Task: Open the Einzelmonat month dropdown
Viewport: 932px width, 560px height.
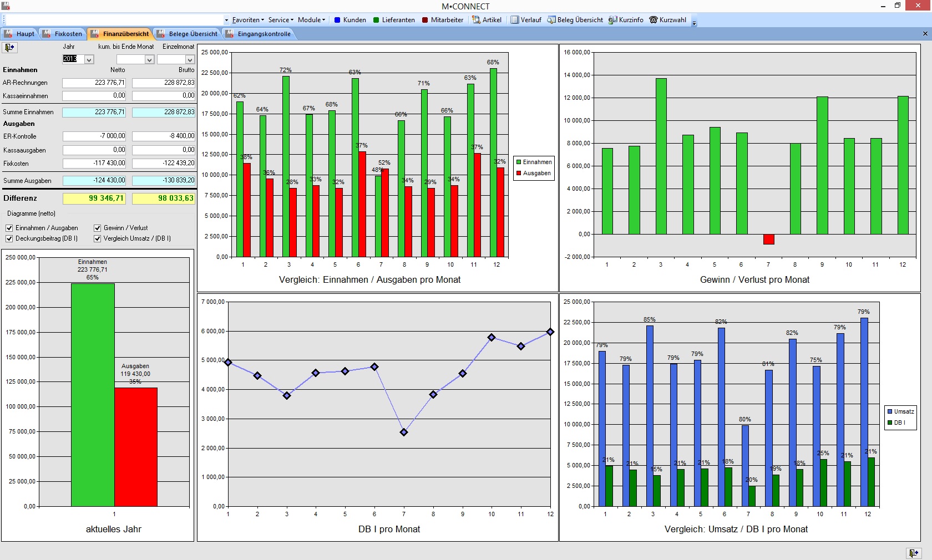Action: point(190,59)
